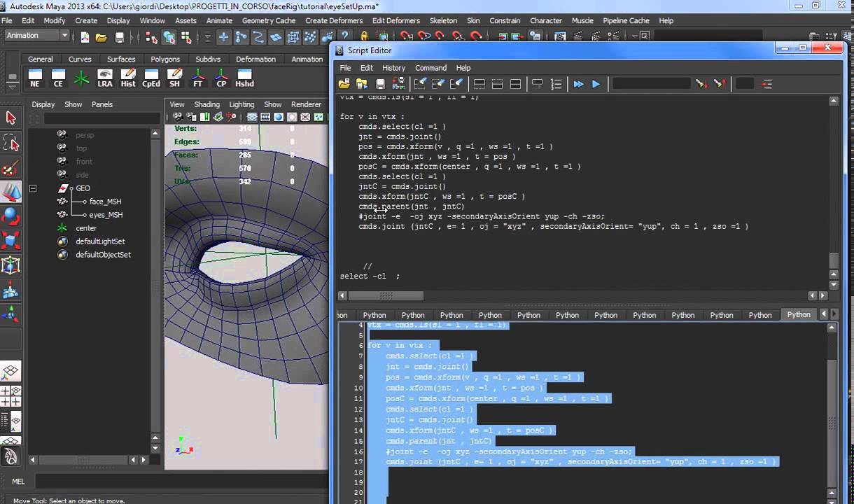The height and width of the screenshot is (504, 854).
Task: Select the Paint Selection tool
Action: [x=10, y=168]
